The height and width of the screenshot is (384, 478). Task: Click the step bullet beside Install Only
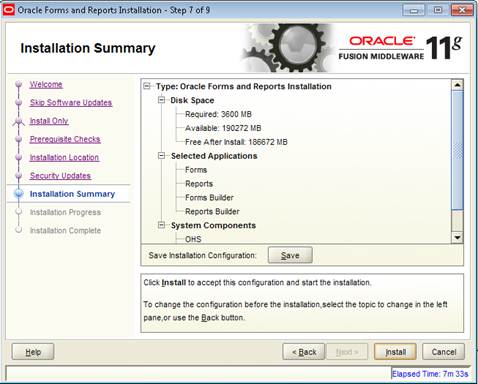[x=19, y=121]
